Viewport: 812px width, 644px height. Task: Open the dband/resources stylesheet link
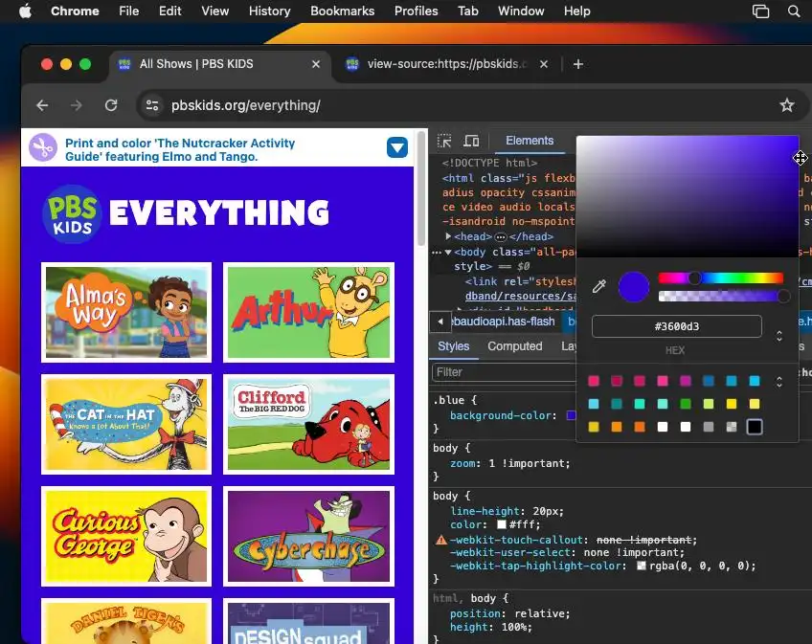tap(521, 296)
